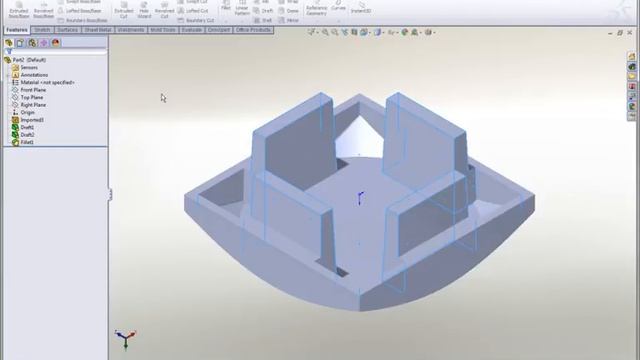This screenshot has height=360, width=640.
Task: Select the Draft2 feature
Action: [x=23, y=135]
